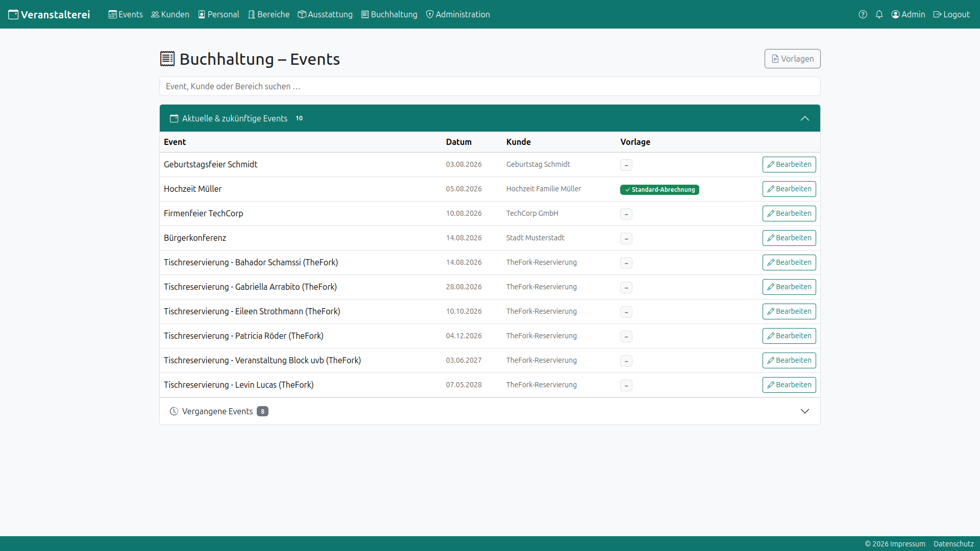Click the Standard-Abrechnung template badge

(x=659, y=189)
